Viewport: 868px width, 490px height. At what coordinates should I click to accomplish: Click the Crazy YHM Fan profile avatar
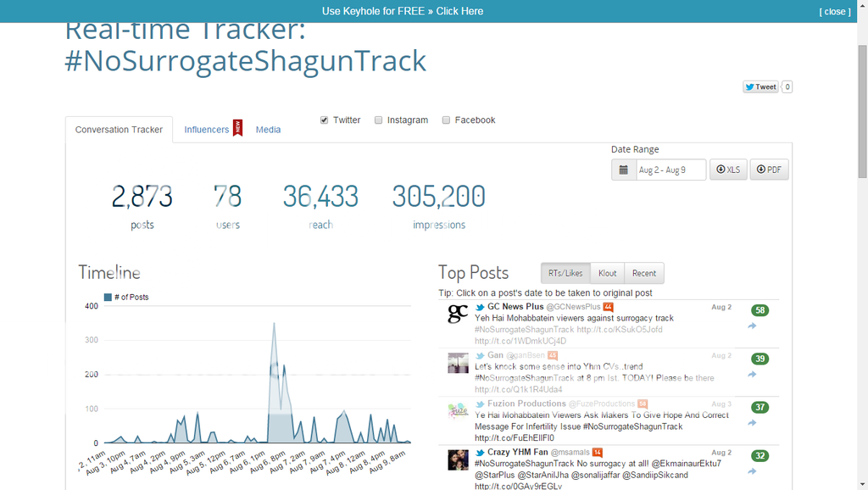(458, 460)
